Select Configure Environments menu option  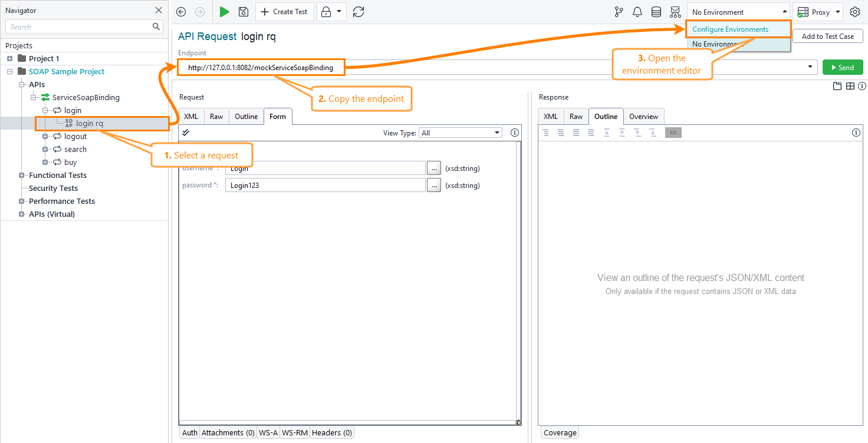pos(730,29)
